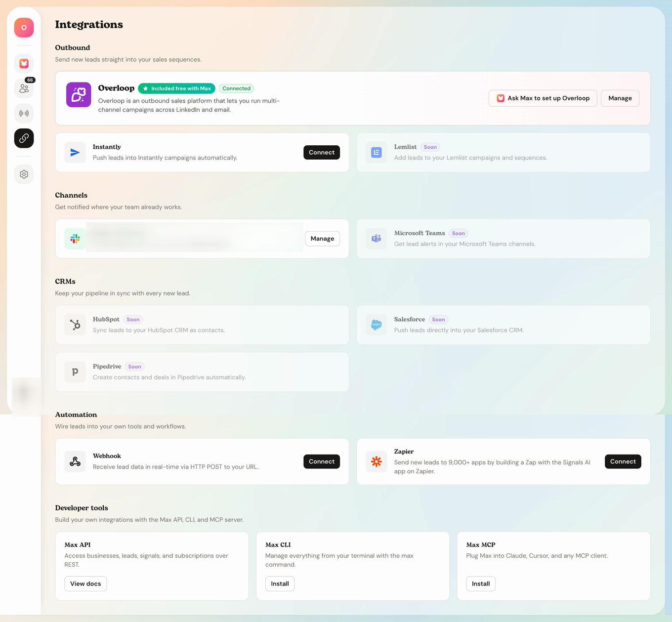Click the Automation section heading
Viewport: 672px width, 622px height.
[x=76, y=415]
